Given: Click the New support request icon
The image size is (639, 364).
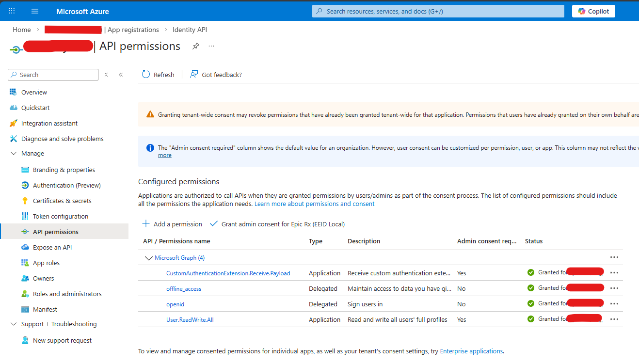Looking at the screenshot, I should [25, 340].
